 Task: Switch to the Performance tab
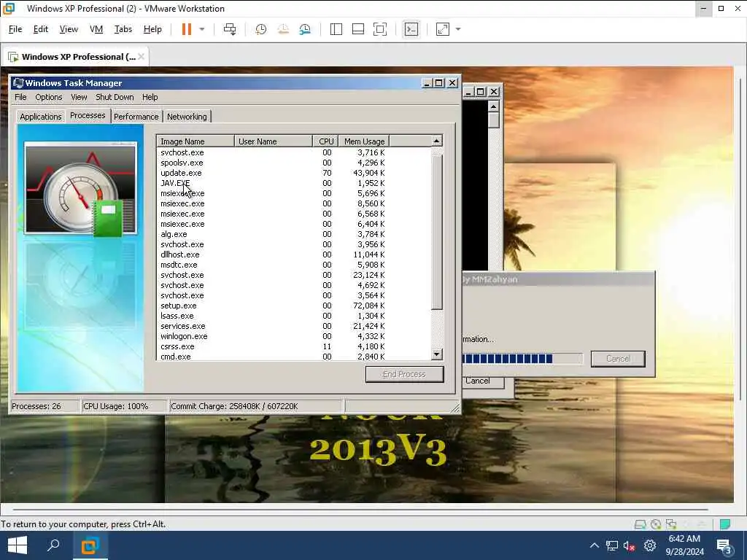pyautogui.click(x=136, y=117)
